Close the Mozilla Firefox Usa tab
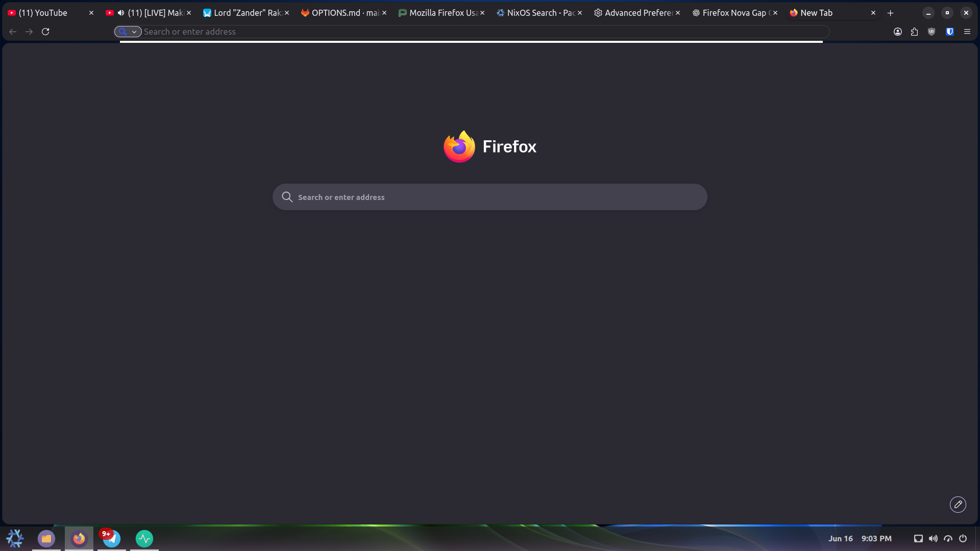 click(x=482, y=13)
